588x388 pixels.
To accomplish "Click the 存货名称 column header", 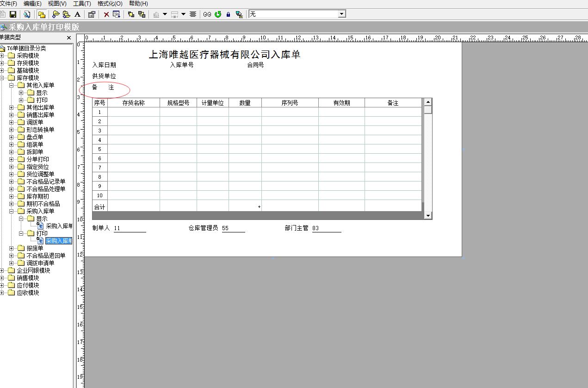I will [134, 103].
